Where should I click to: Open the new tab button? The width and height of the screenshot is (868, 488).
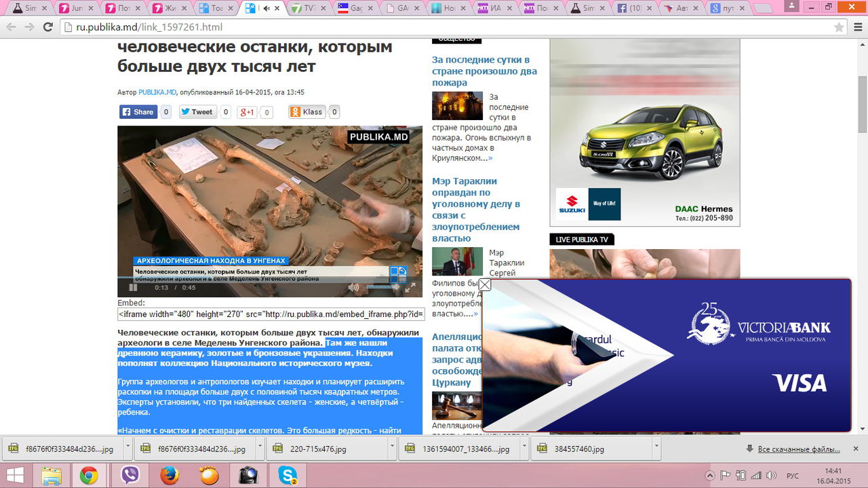coord(764,8)
